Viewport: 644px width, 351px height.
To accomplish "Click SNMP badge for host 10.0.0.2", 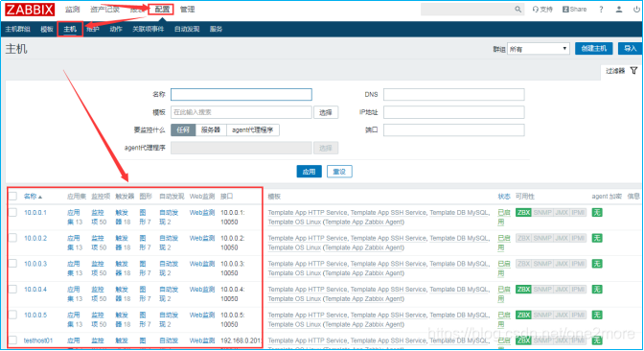I will [542, 238].
